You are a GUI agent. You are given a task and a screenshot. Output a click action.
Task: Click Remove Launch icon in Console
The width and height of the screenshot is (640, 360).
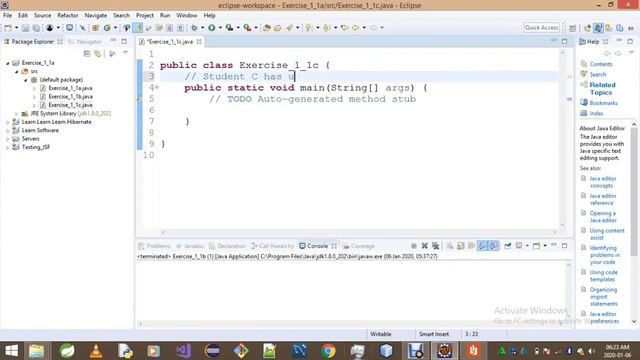[424, 246]
